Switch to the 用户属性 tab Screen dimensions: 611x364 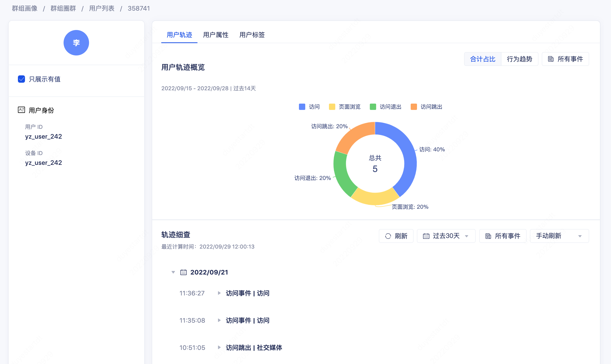click(216, 35)
